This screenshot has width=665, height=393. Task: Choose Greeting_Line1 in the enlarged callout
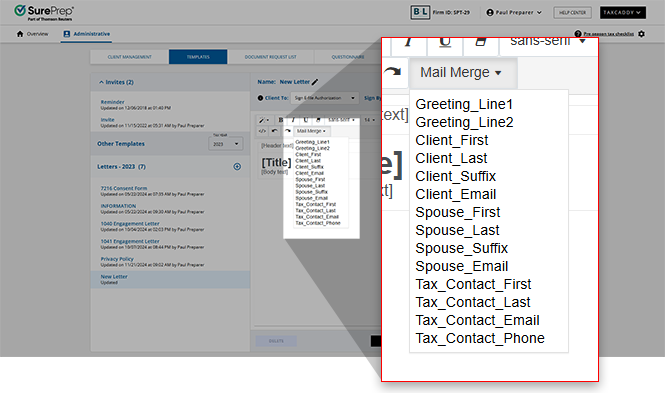(464, 104)
